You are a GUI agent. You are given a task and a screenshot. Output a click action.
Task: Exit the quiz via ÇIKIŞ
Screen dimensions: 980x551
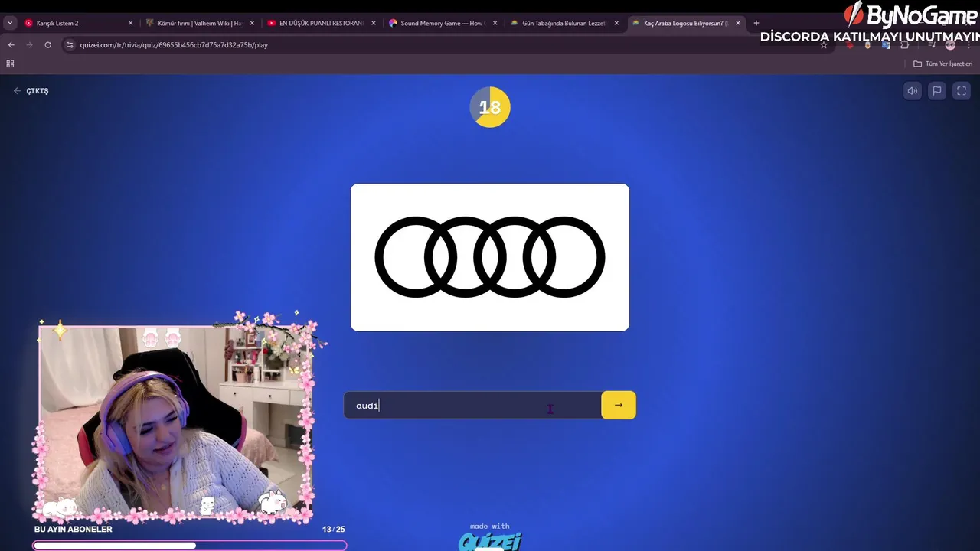click(x=31, y=91)
